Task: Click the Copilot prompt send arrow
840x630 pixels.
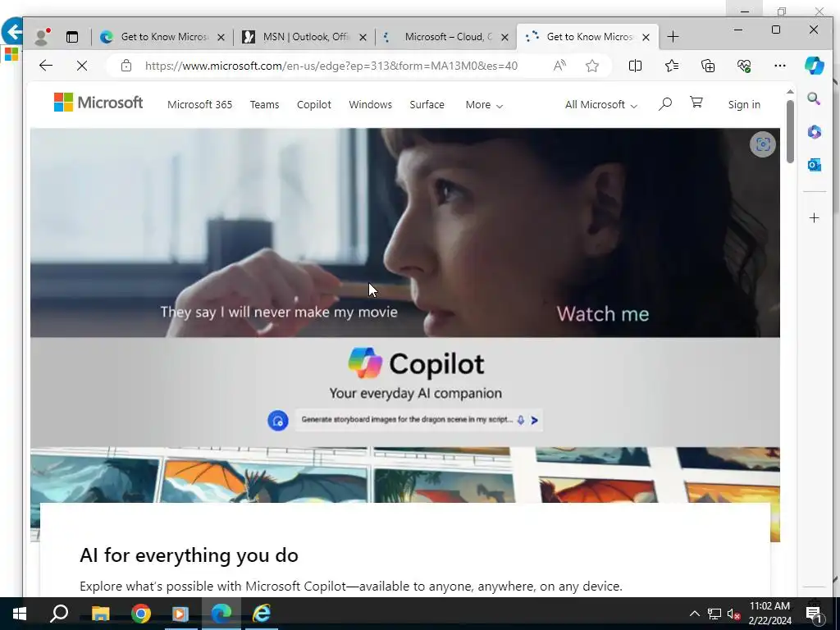Action: 534,421
